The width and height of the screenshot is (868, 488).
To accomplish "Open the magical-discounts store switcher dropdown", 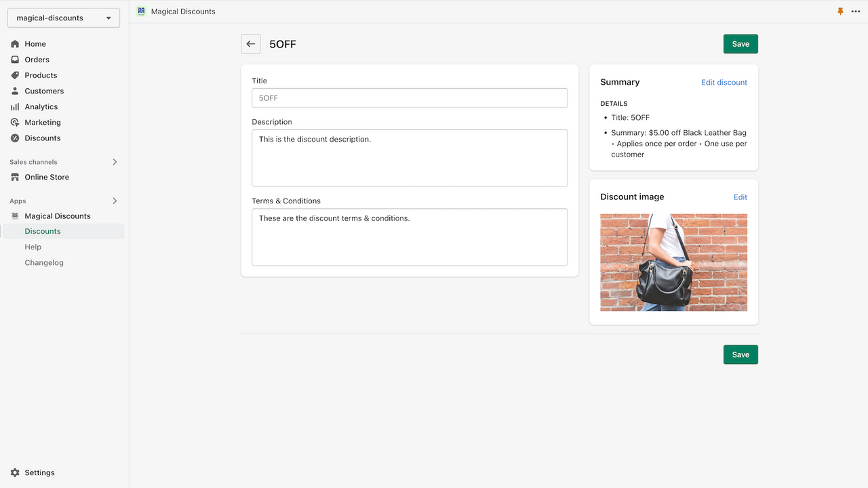I will [x=64, y=18].
